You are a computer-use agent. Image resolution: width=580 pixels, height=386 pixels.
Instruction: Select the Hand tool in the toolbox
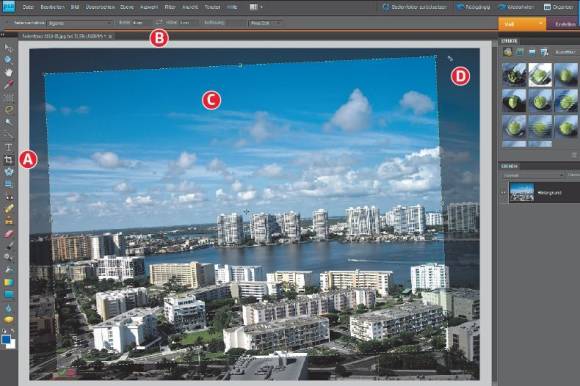9,72
